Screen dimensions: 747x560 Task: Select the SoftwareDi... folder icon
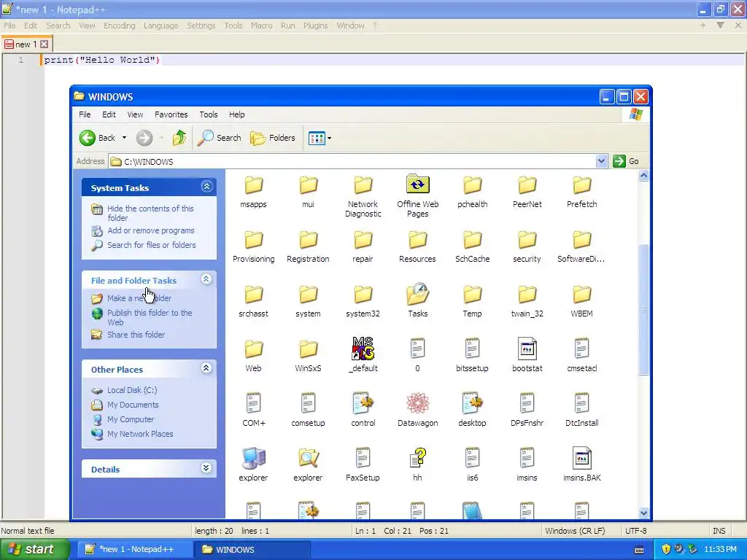click(581, 241)
